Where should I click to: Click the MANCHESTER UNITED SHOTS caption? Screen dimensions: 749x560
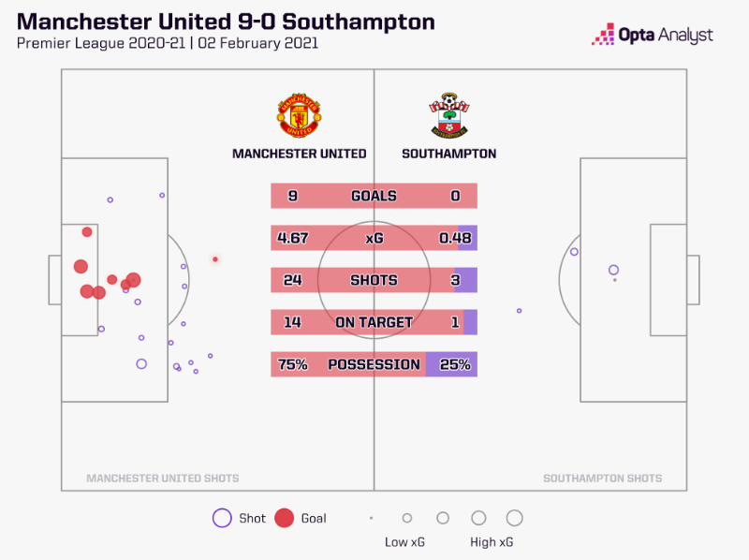162,479
